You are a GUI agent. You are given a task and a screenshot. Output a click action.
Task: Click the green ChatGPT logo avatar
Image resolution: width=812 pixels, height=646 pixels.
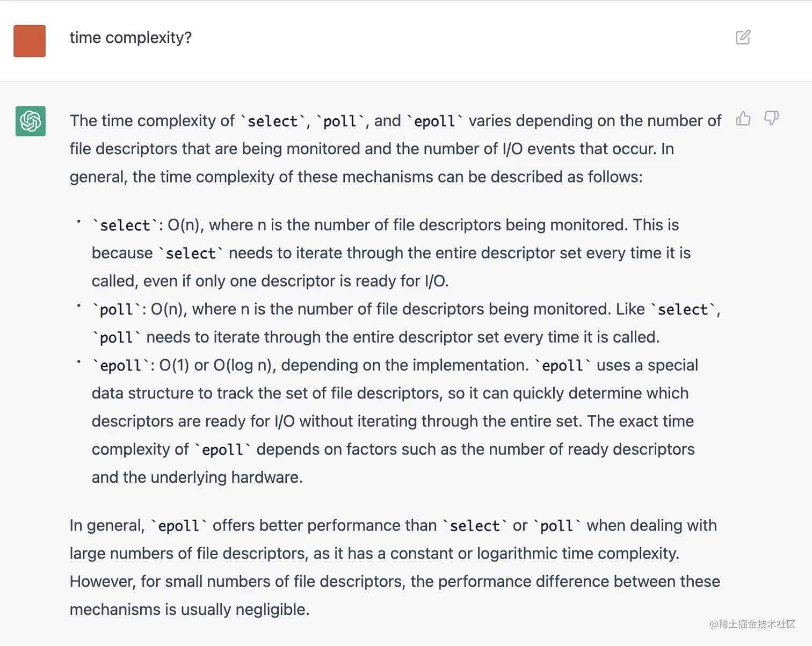31,121
